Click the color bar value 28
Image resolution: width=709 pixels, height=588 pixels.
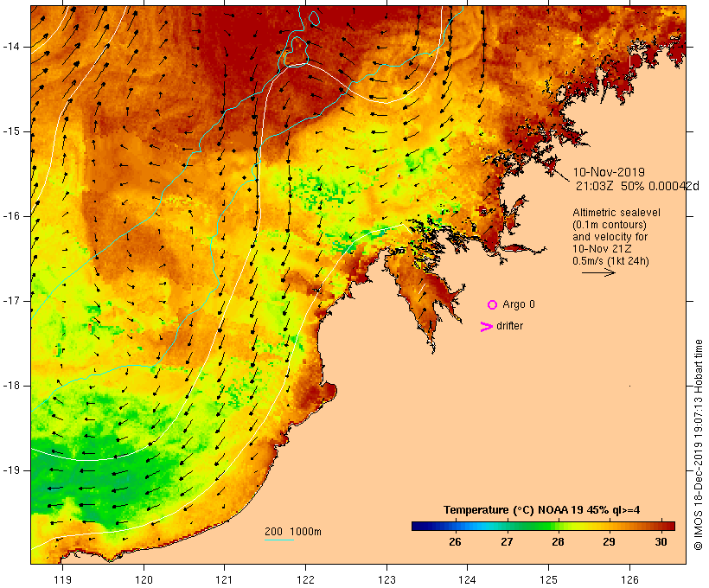point(558,541)
